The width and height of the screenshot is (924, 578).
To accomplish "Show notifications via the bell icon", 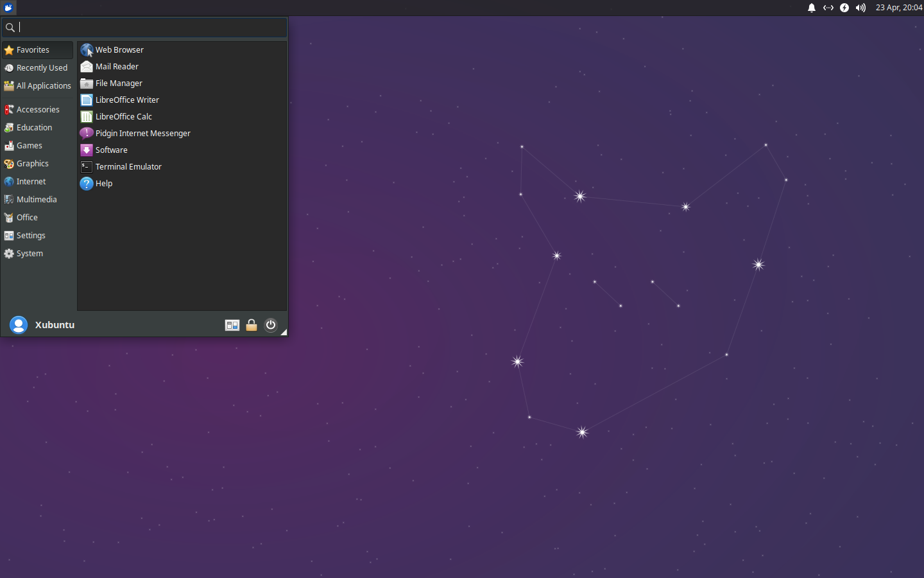I will coord(811,8).
